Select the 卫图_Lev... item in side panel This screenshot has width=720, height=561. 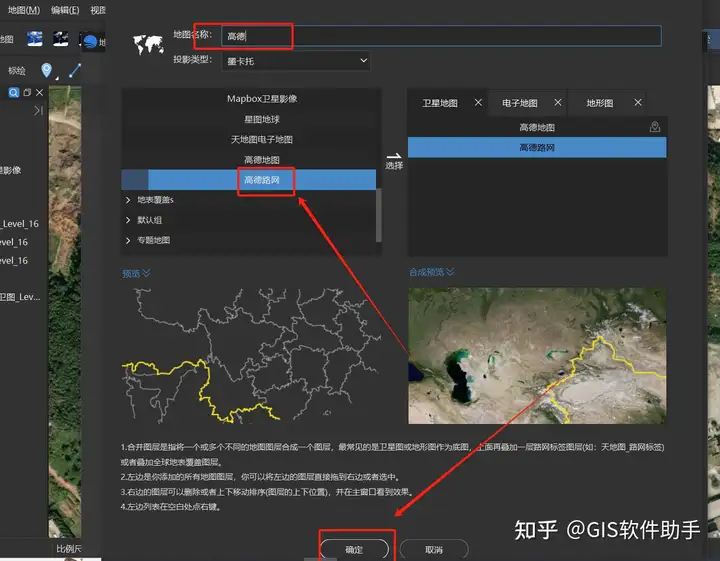20,297
